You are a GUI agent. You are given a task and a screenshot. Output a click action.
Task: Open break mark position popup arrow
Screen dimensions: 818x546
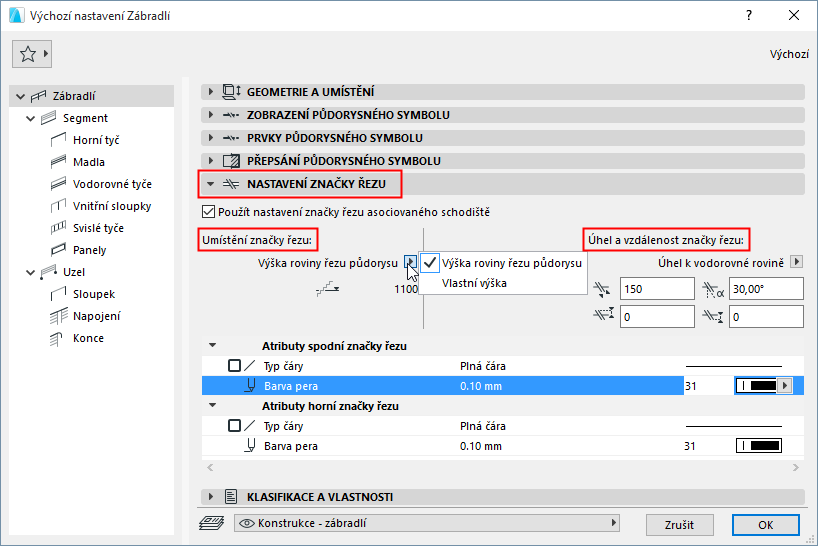[x=410, y=262]
